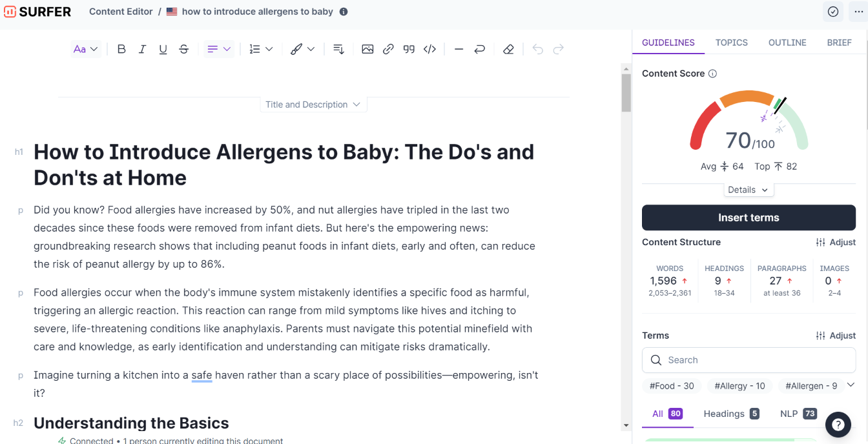Image resolution: width=868 pixels, height=444 pixels.
Task: Open the text alignment dropdown
Action: [218, 49]
